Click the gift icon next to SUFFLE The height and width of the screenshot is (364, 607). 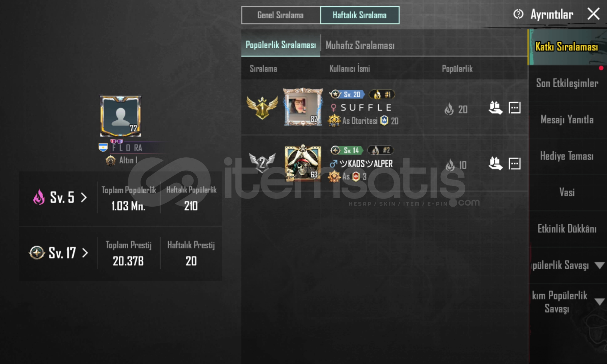pyautogui.click(x=495, y=108)
